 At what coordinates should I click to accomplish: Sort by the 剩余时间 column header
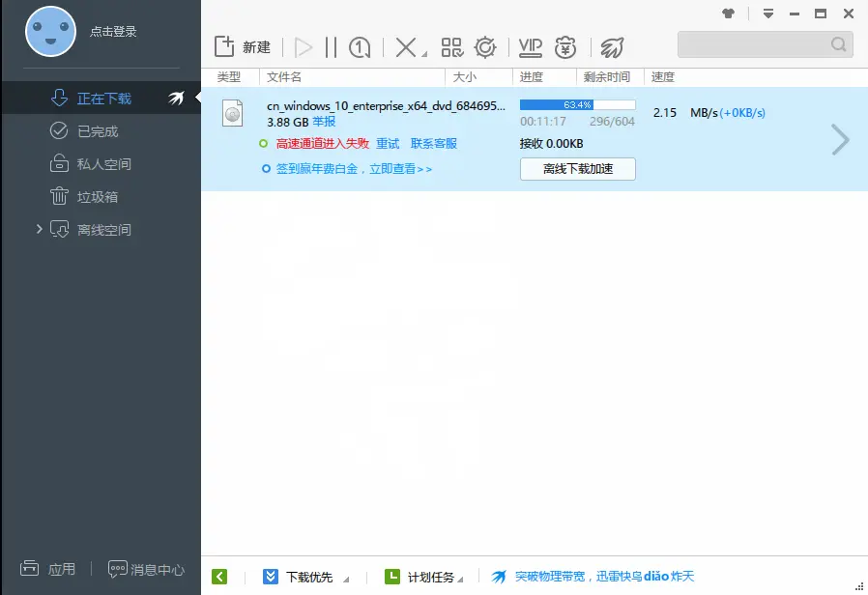(607, 77)
